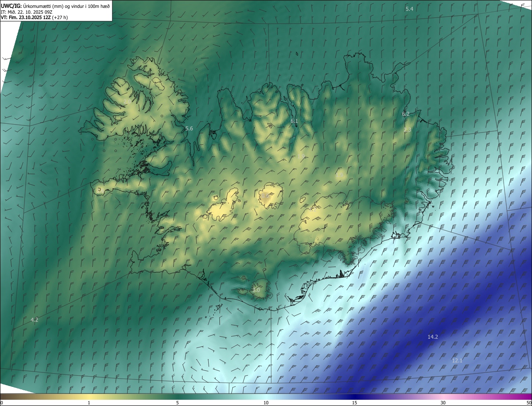Click the 2.3 value label on the map
Screen dimensions: 532x406
coord(407,130)
